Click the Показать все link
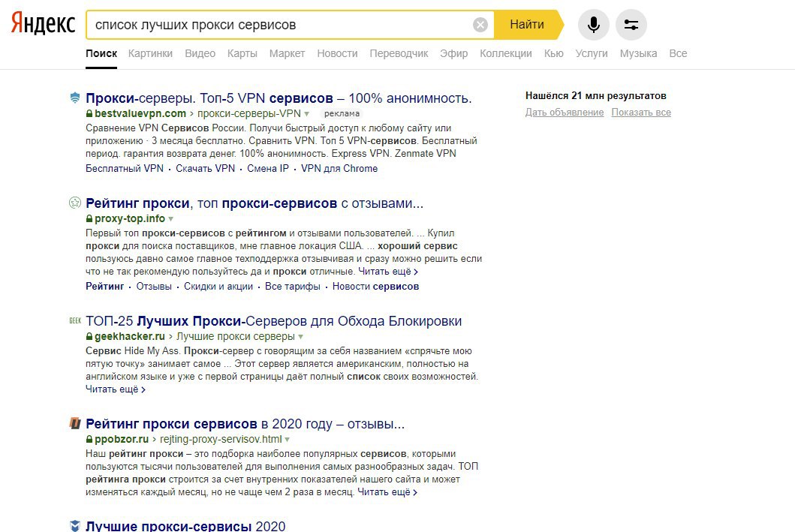795x532 pixels. (641, 113)
